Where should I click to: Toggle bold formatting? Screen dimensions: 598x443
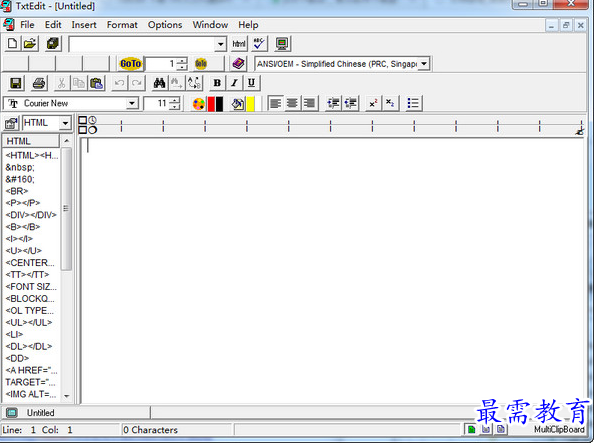coord(217,83)
